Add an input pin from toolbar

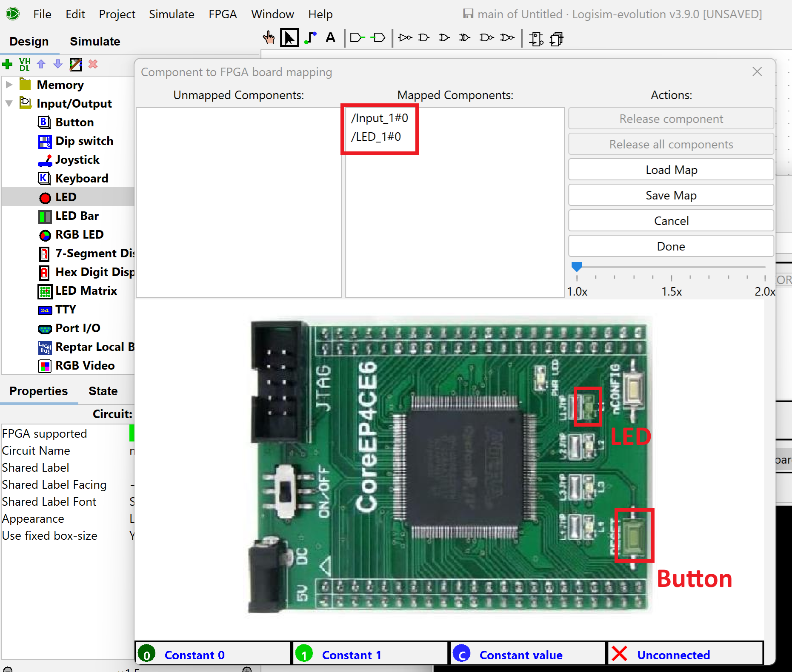357,38
